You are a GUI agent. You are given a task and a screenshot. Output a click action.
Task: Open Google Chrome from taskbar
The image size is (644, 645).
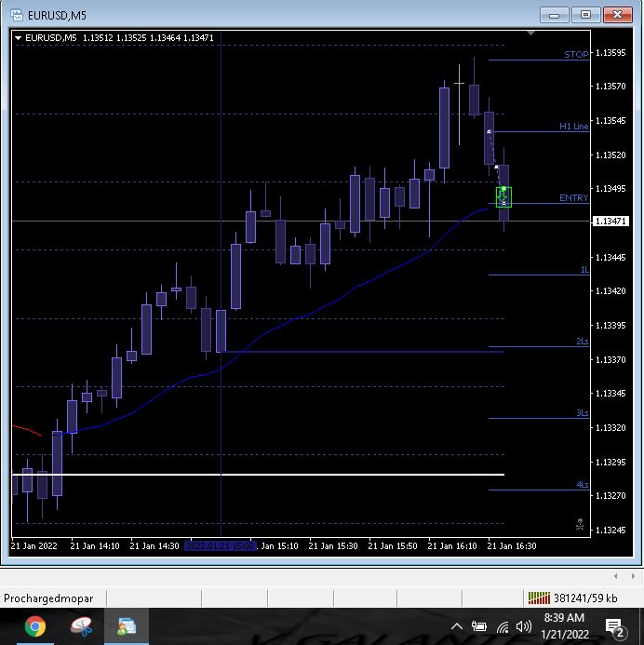tap(35, 626)
